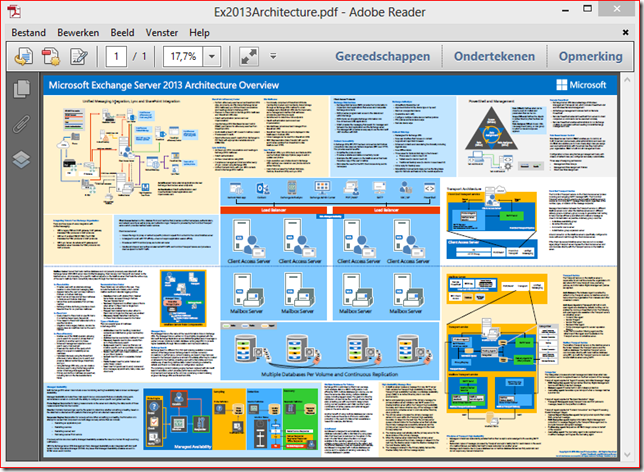
Task: Click the Microsoft logo in the document header
Action: pos(581,85)
